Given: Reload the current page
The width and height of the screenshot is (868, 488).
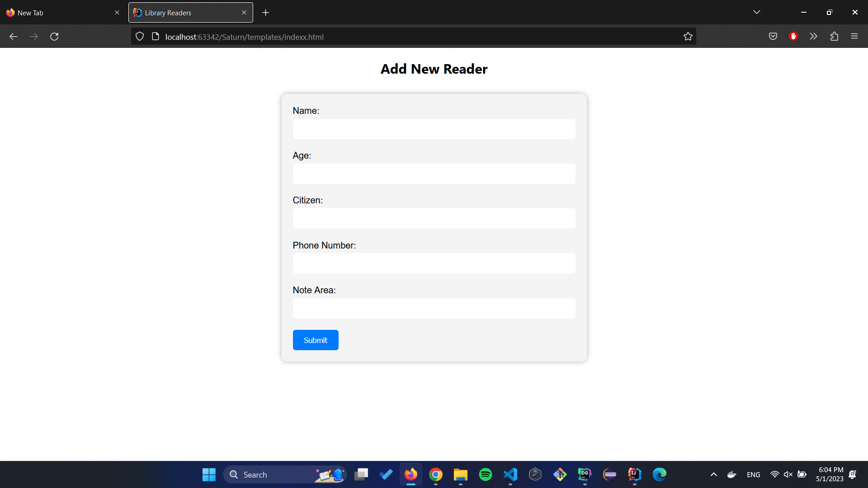Looking at the screenshot, I should tap(54, 36).
